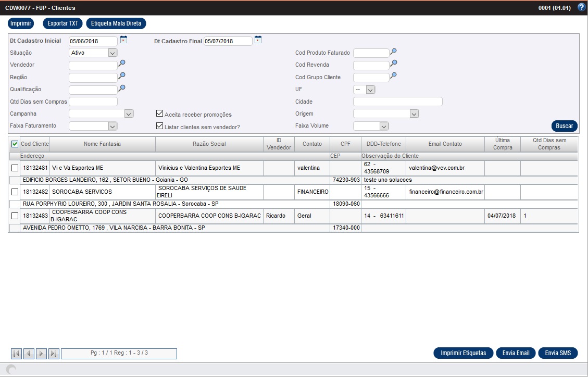Image resolution: width=588 pixels, height=377 pixels.
Task: Jump to last page of results
Action: [x=54, y=354]
